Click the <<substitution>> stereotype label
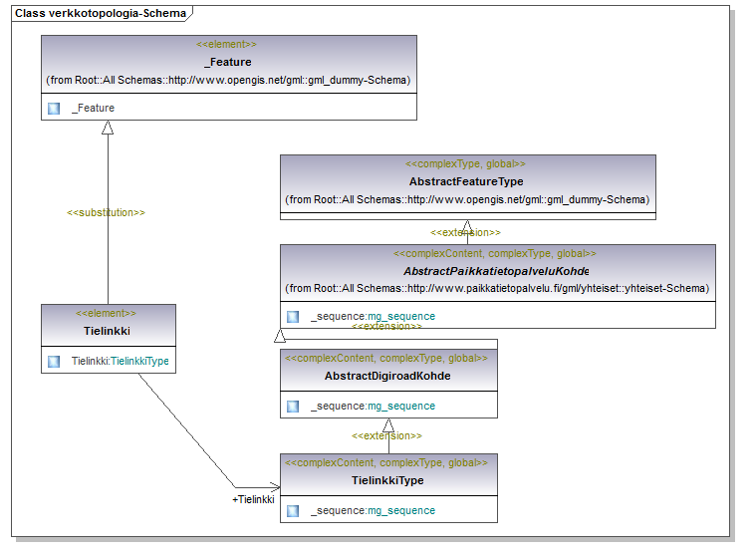This screenshot has width=756, height=557. (x=106, y=212)
